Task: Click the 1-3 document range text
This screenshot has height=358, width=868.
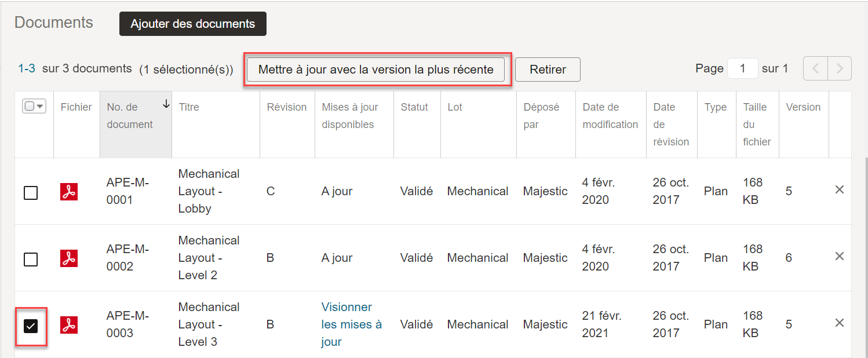Action: 27,68
